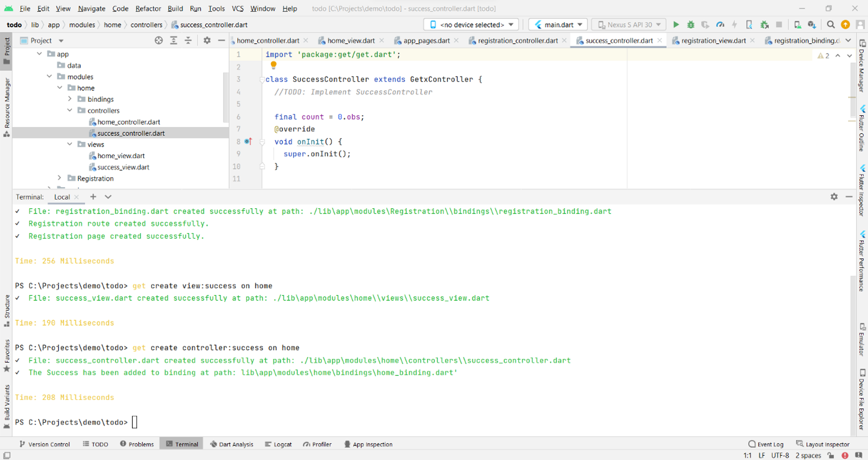Toggle the Structure side panel

tap(7, 311)
